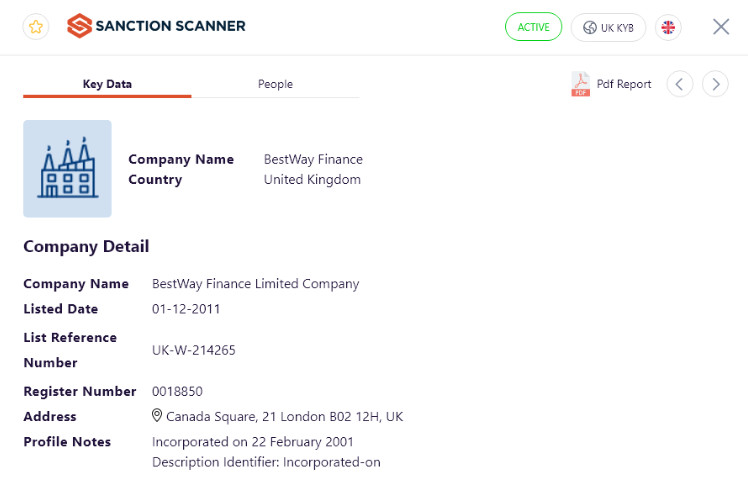Click the star favorite icon

36,27
